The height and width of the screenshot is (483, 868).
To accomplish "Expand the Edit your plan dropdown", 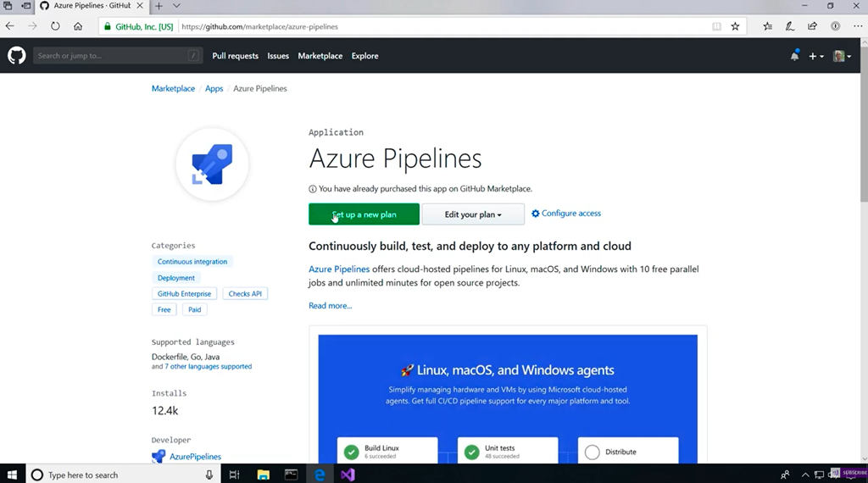I will tap(473, 214).
